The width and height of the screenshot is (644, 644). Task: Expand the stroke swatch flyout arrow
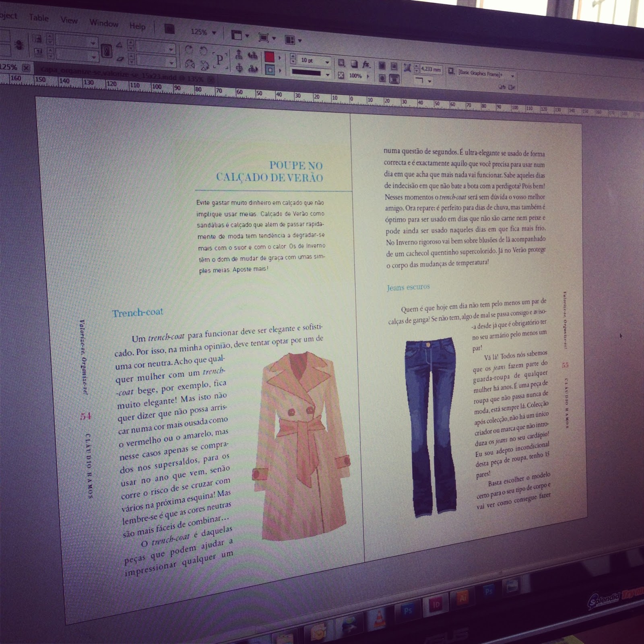tap(280, 71)
